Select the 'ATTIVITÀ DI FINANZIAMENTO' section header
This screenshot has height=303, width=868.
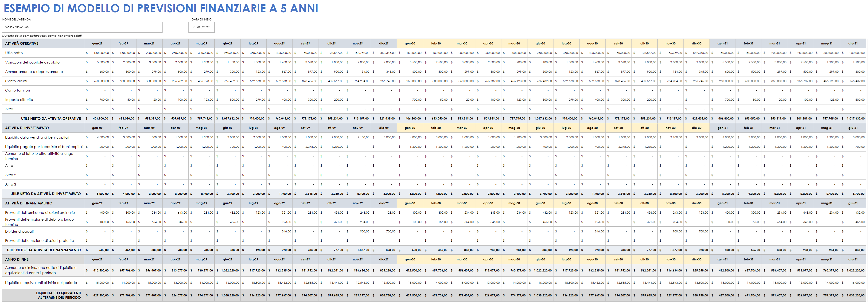(x=29, y=203)
